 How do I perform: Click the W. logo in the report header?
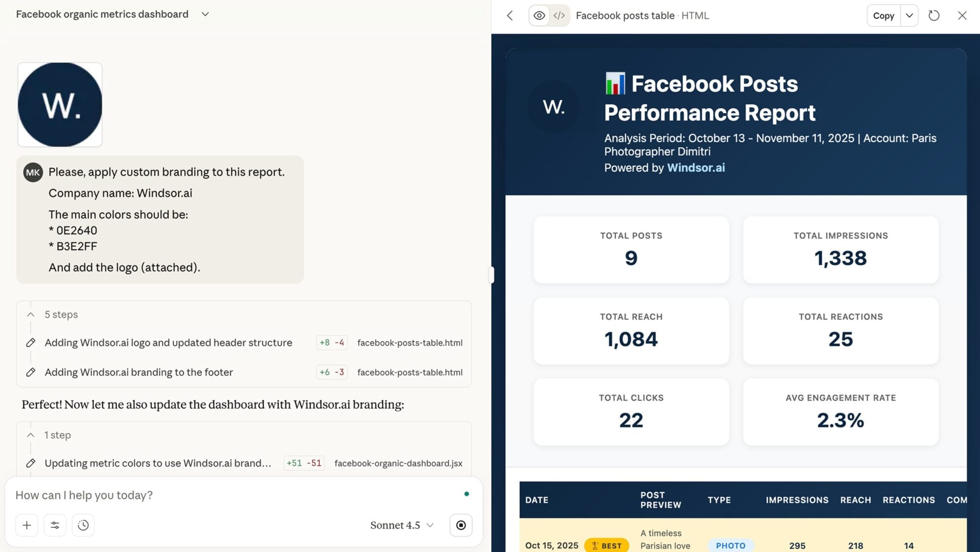point(553,107)
